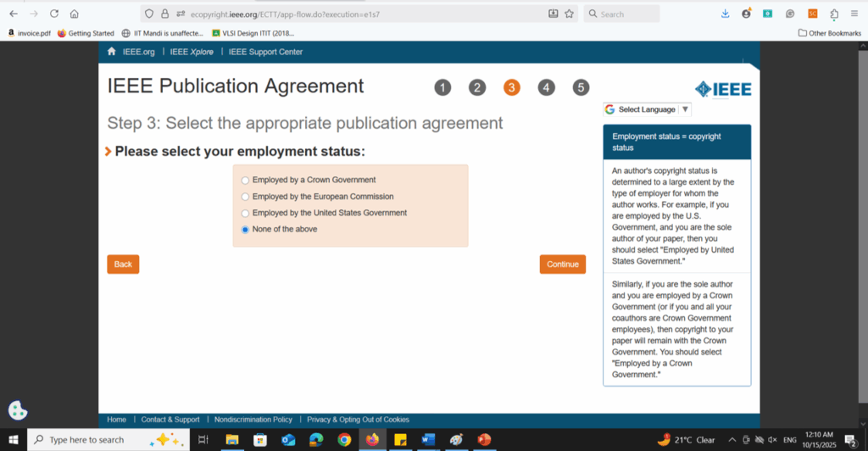Screen dimensions: 868x451
Task: Show hidden system tray icons
Action: 732,440
